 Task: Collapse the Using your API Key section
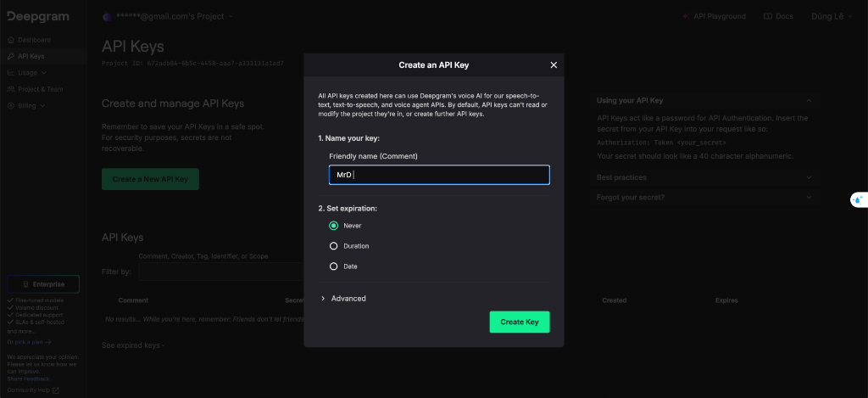click(x=704, y=100)
